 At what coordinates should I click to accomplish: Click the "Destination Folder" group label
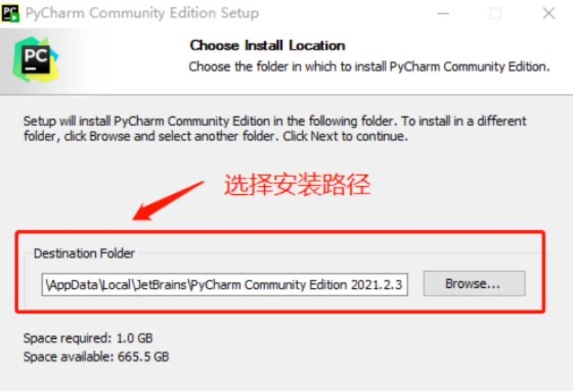click(x=84, y=254)
